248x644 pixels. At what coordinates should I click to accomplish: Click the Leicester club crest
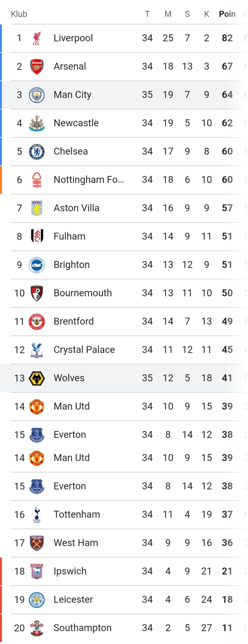click(37, 600)
